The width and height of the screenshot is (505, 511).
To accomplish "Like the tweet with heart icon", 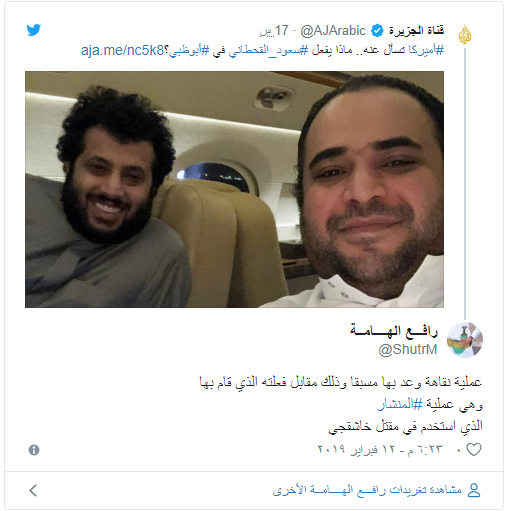I will tap(473, 449).
